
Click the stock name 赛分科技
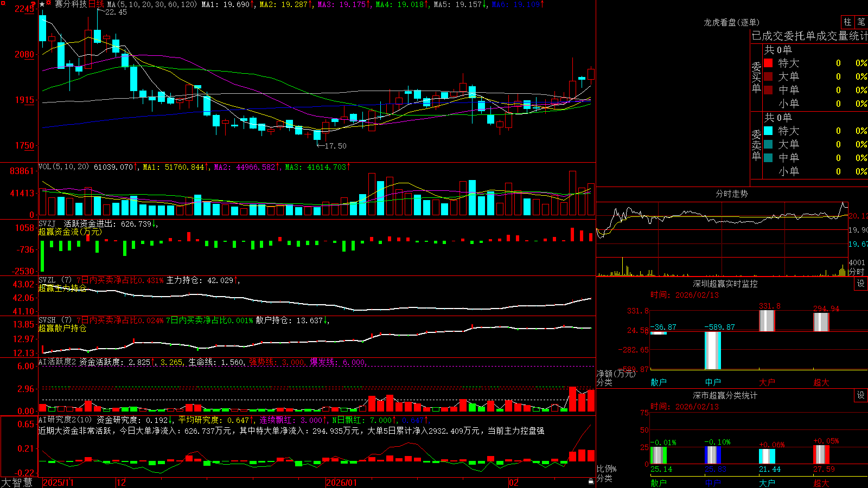click(x=71, y=4)
